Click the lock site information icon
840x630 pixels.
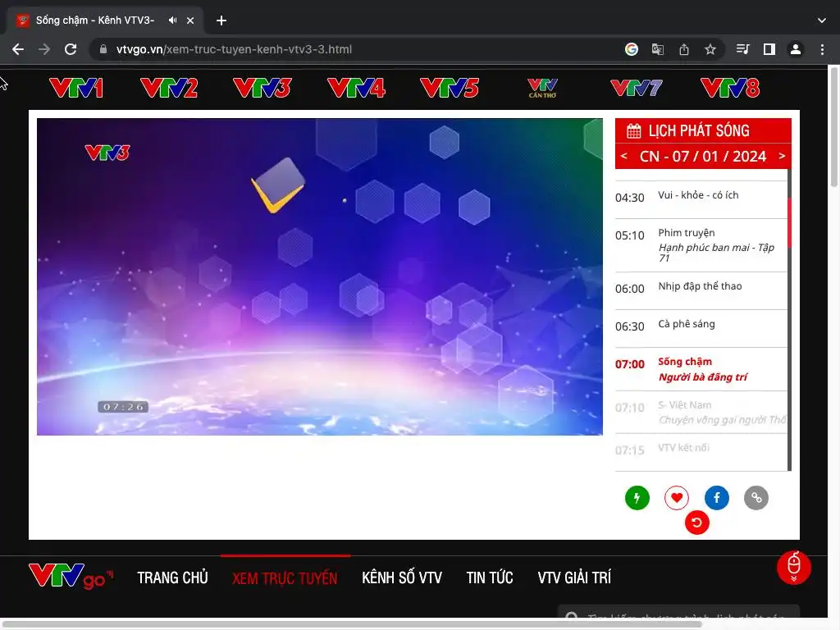103,49
